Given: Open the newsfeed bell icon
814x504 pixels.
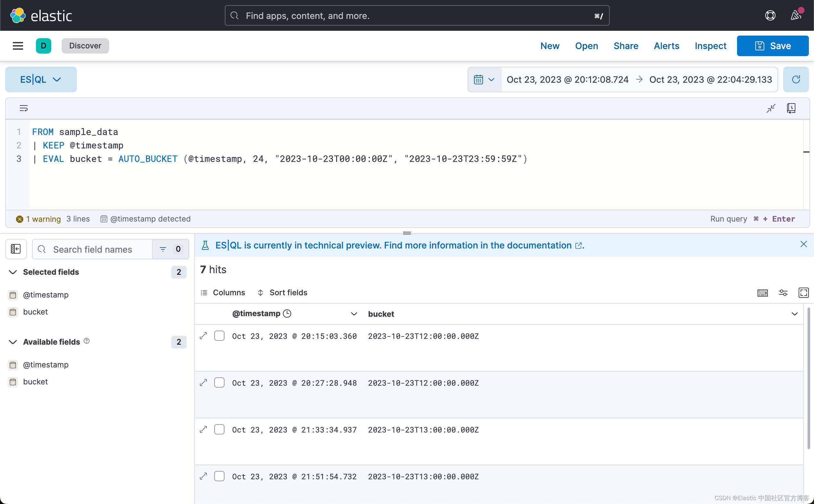Looking at the screenshot, I should click(x=796, y=15).
